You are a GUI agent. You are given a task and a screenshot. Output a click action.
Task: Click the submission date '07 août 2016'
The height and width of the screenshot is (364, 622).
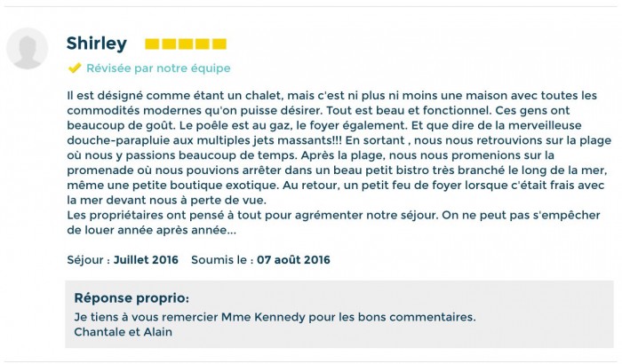pyautogui.click(x=293, y=260)
